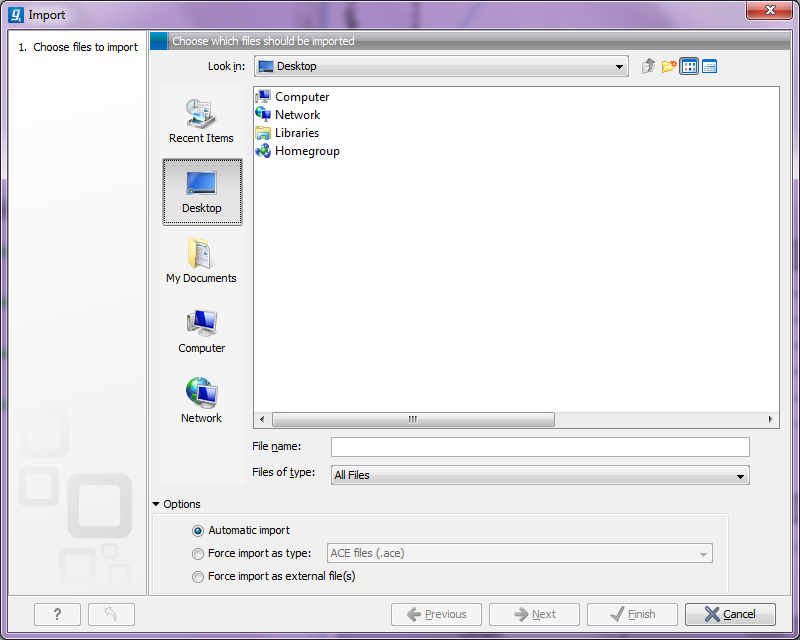Click the Help question mark button
The height and width of the screenshot is (640, 800).
57,614
